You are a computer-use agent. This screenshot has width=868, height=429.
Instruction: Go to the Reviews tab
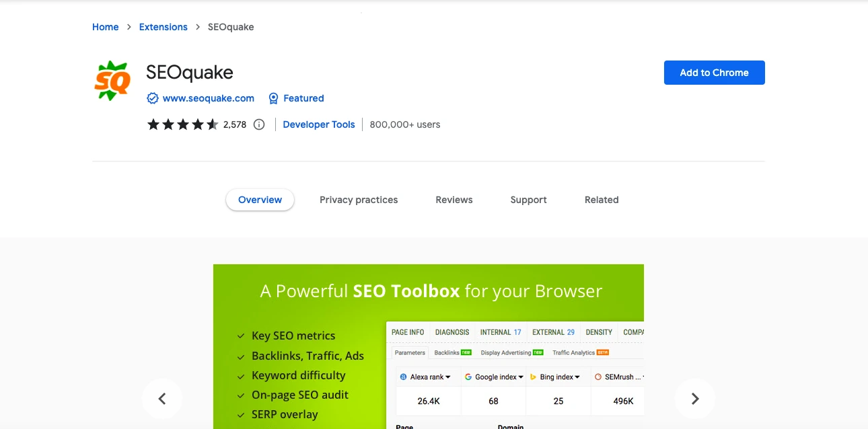[x=454, y=200]
